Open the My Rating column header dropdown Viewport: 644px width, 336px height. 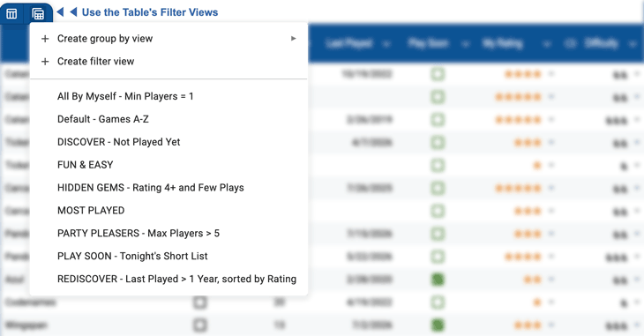click(547, 44)
